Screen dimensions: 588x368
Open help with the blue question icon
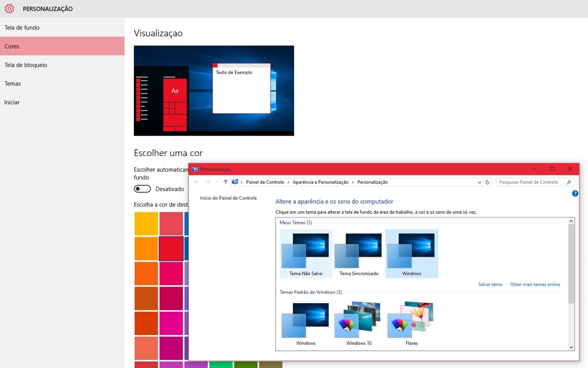pos(575,193)
